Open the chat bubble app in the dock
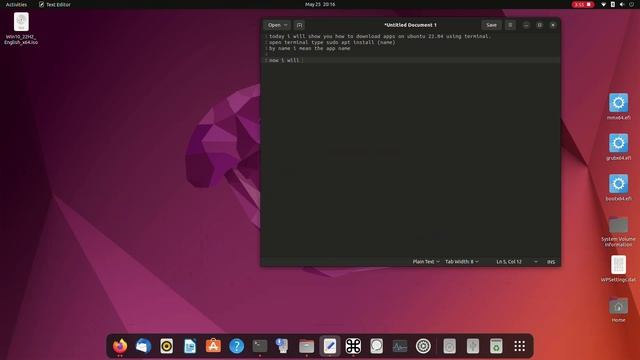 pos(376,346)
